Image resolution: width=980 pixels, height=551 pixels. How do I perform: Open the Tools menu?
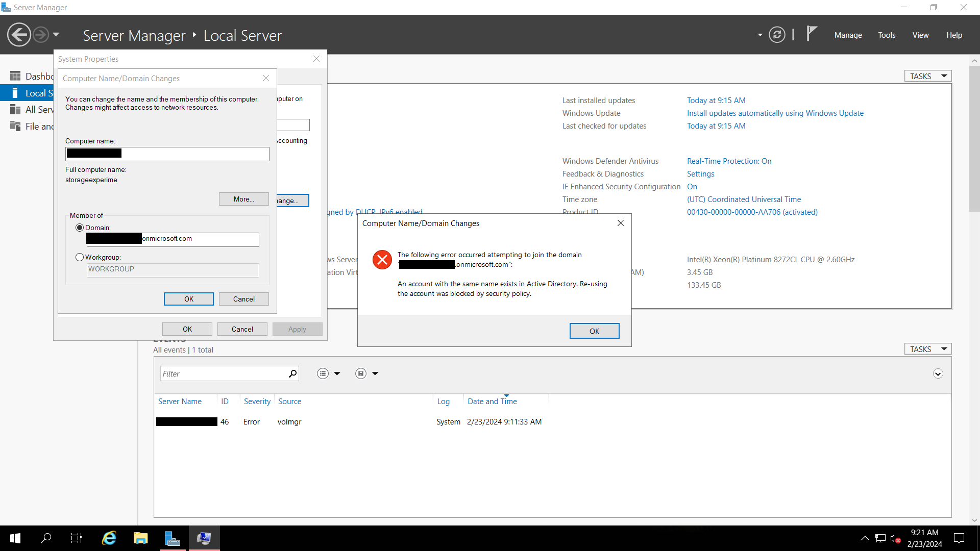(887, 35)
